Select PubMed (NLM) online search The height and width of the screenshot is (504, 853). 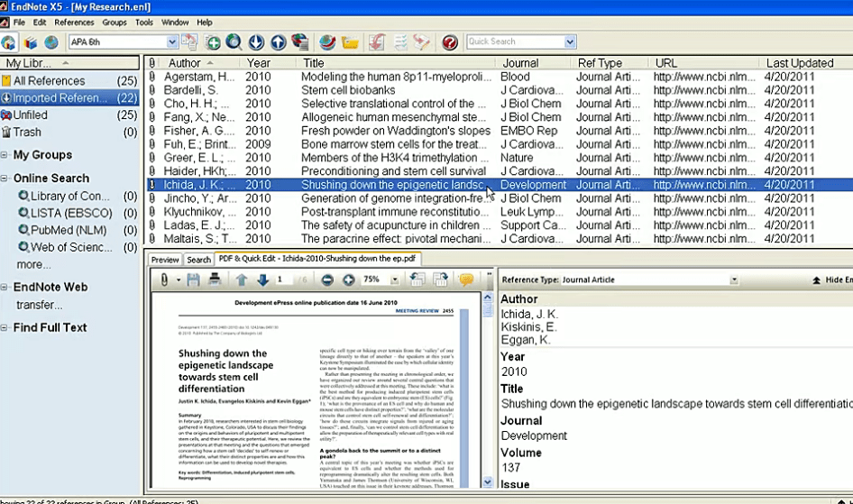point(69,231)
